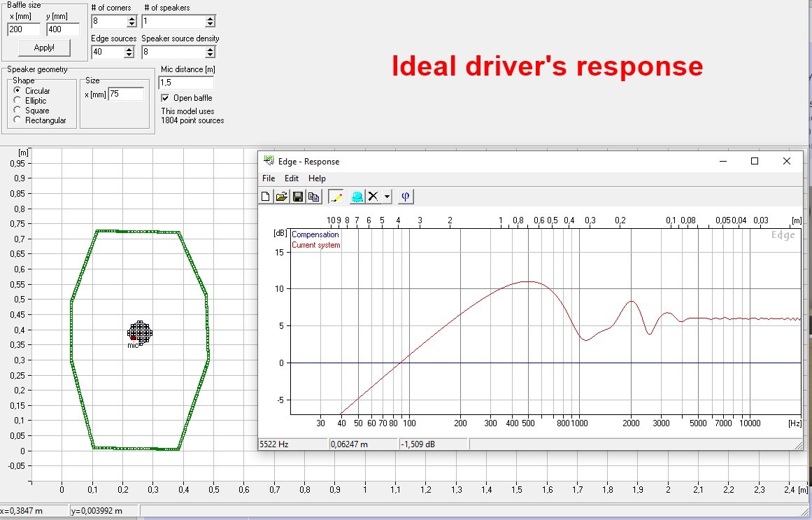Increase the number of corners
Image resolution: width=812 pixels, height=520 pixels.
point(131,18)
